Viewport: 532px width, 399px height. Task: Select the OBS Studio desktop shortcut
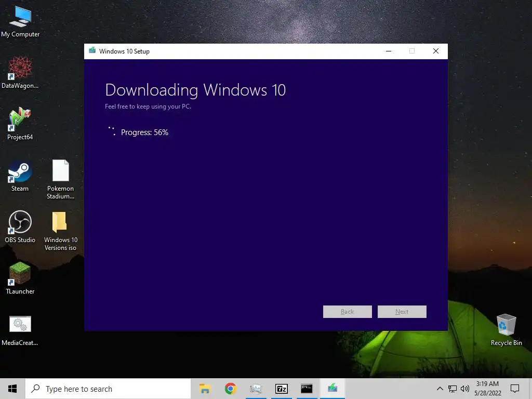coord(20,227)
